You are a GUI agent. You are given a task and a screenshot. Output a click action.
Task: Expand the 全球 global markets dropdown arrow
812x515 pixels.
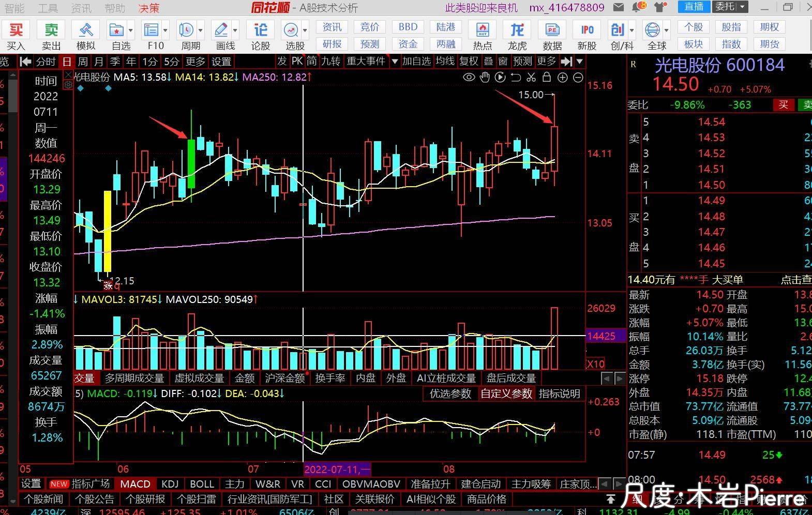[x=667, y=31]
